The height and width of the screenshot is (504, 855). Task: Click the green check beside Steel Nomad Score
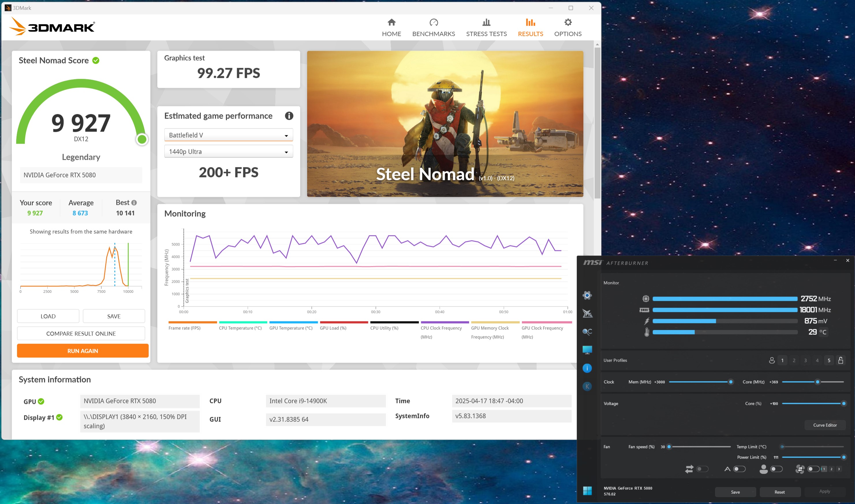point(96,61)
